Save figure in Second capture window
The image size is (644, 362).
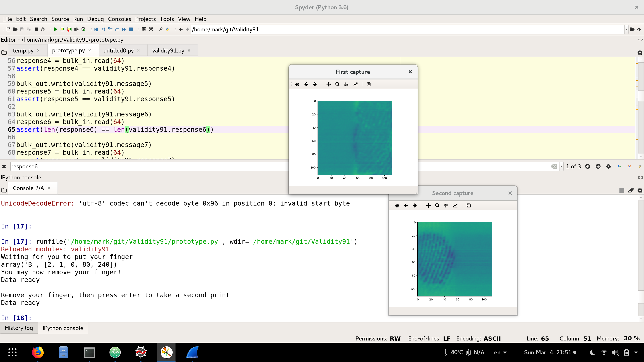click(x=469, y=205)
